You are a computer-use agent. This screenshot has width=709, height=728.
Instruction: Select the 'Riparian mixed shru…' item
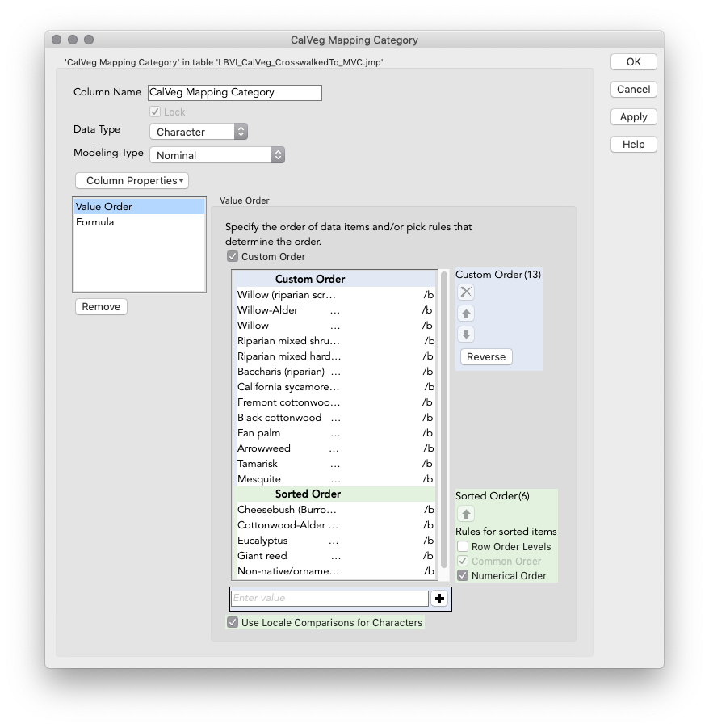point(335,341)
